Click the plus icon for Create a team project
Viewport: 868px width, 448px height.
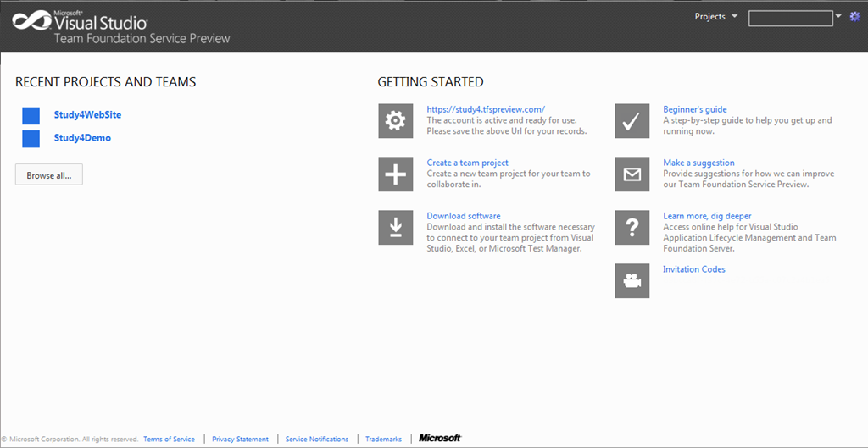point(395,174)
